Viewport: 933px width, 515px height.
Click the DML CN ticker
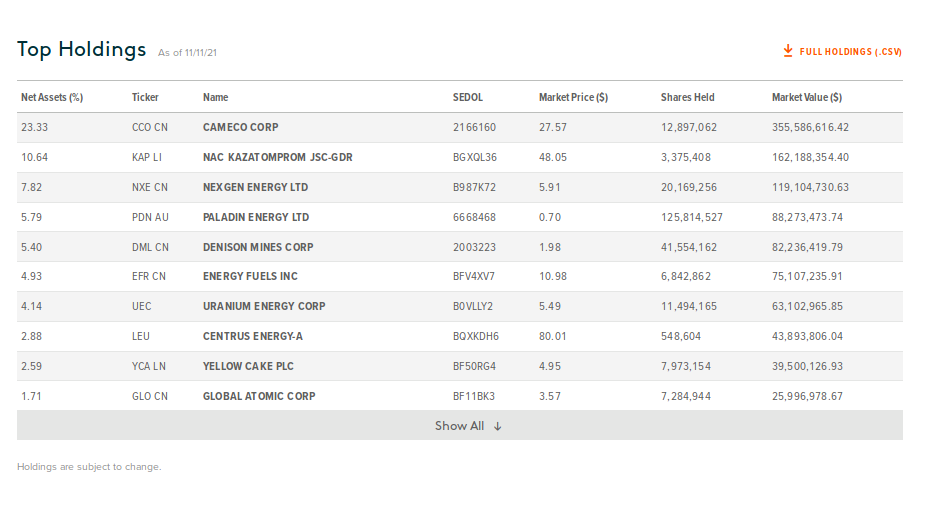pos(150,247)
